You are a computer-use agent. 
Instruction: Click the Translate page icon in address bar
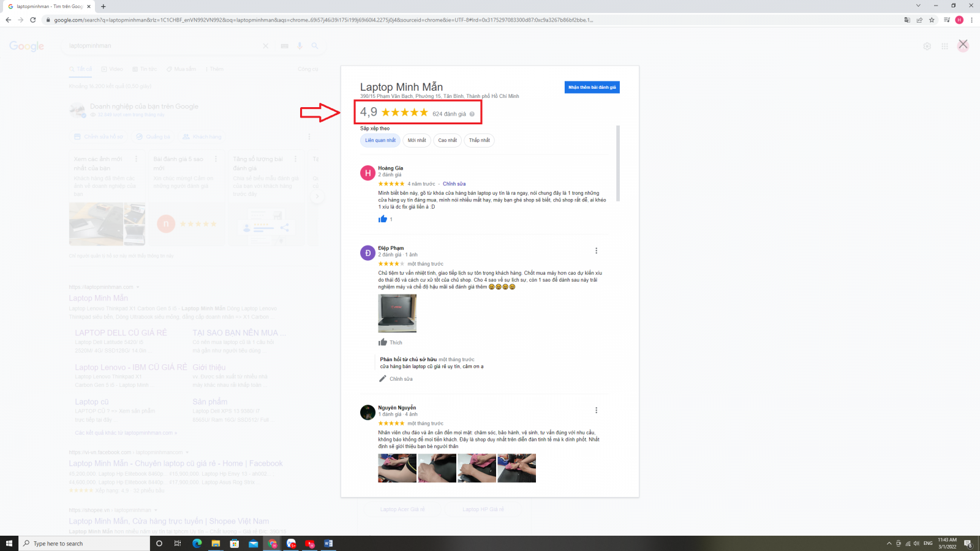pos(907,20)
